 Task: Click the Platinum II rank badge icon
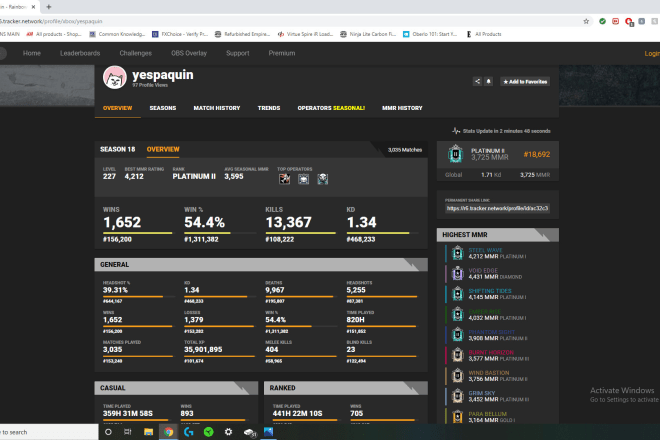(x=455, y=154)
